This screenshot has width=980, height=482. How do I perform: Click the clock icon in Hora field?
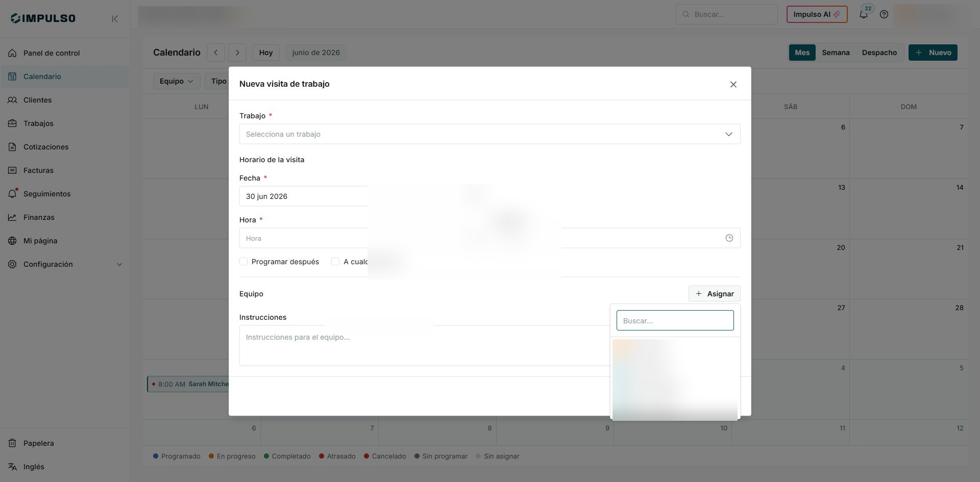coord(729,238)
